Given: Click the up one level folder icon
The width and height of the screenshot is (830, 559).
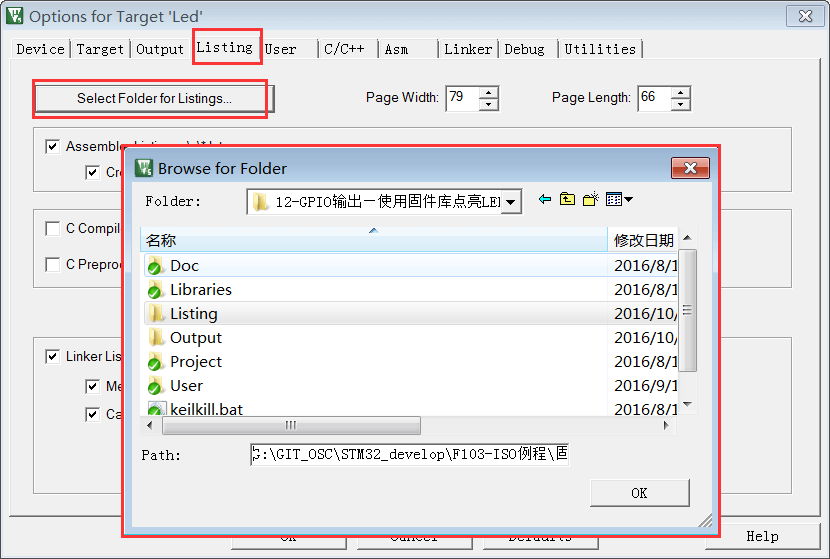Looking at the screenshot, I should tap(567, 200).
